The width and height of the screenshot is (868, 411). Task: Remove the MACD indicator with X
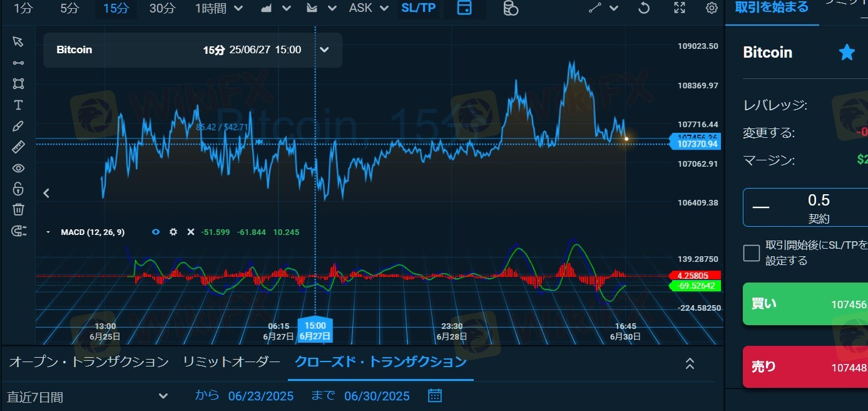pyautogui.click(x=191, y=232)
